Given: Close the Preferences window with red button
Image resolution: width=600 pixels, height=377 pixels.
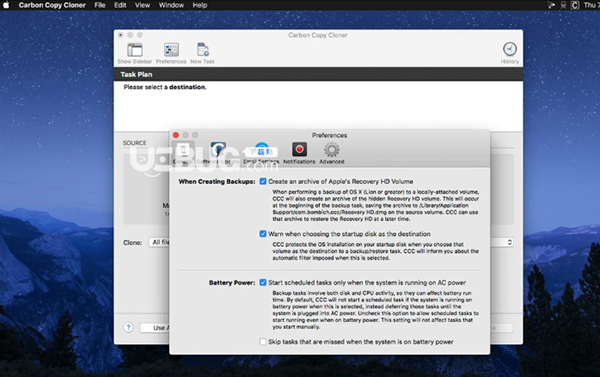Looking at the screenshot, I should (x=176, y=135).
